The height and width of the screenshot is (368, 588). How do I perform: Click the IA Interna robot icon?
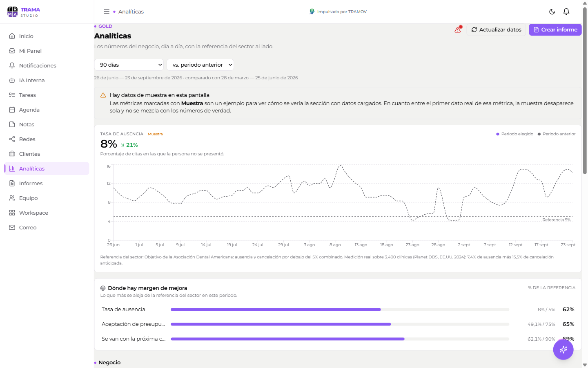tap(12, 80)
